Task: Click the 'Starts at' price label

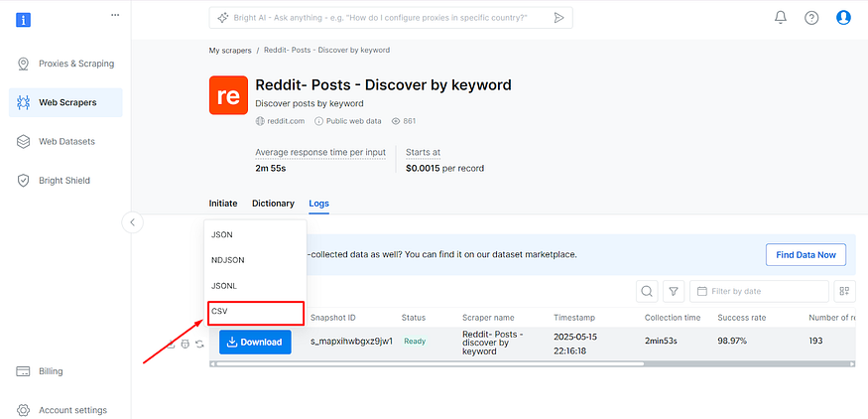Action: (x=423, y=153)
